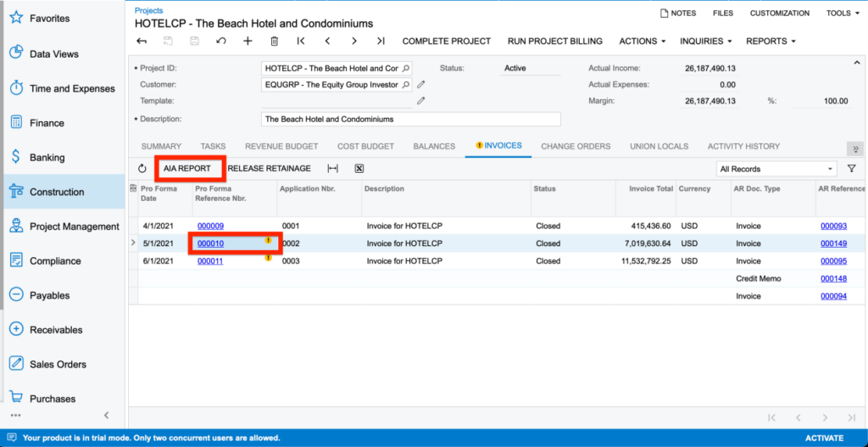Go to first record icon
Image resolution: width=868 pixels, height=447 pixels.
[301, 41]
